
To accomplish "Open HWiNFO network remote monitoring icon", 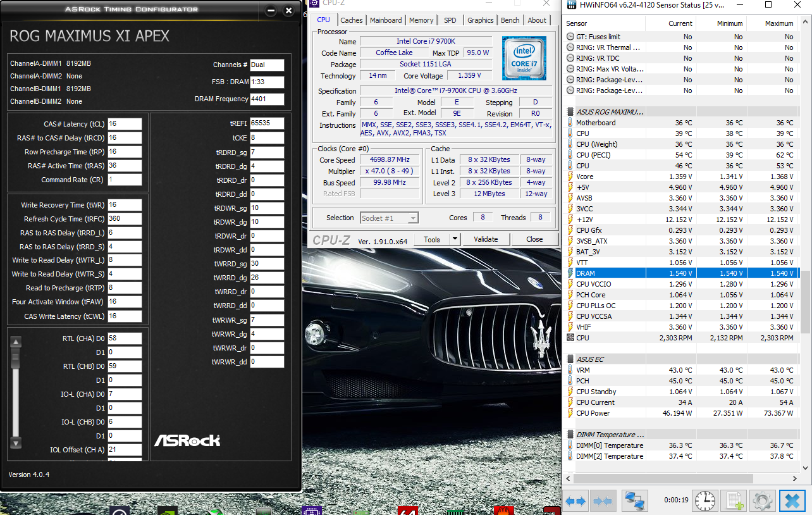I will point(634,500).
